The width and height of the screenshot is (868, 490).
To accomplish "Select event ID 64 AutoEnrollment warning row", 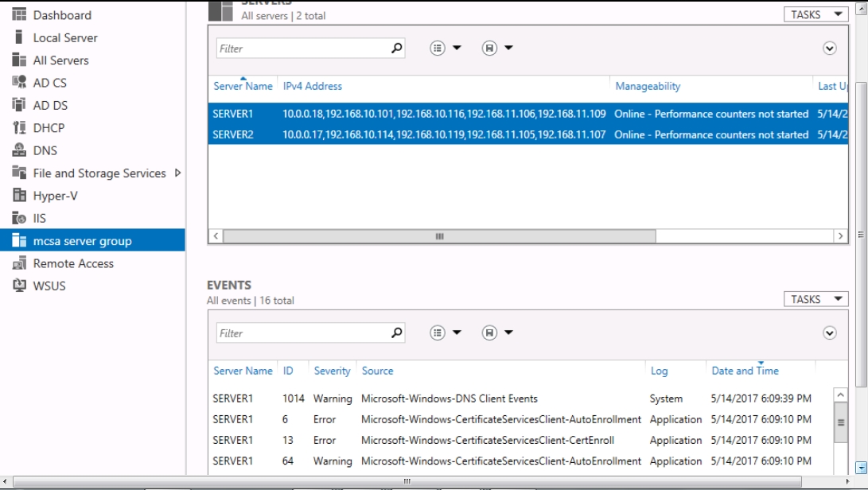I will coord(520,461).
